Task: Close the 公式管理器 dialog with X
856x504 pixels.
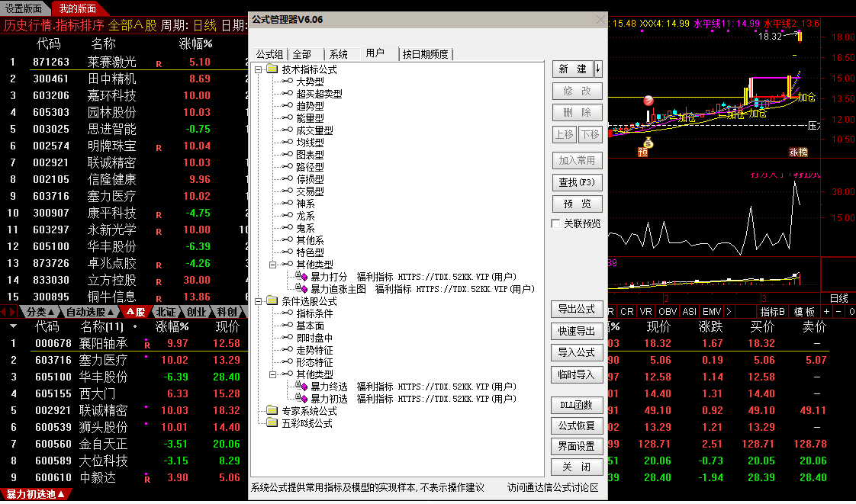Action: click(601, 20)
